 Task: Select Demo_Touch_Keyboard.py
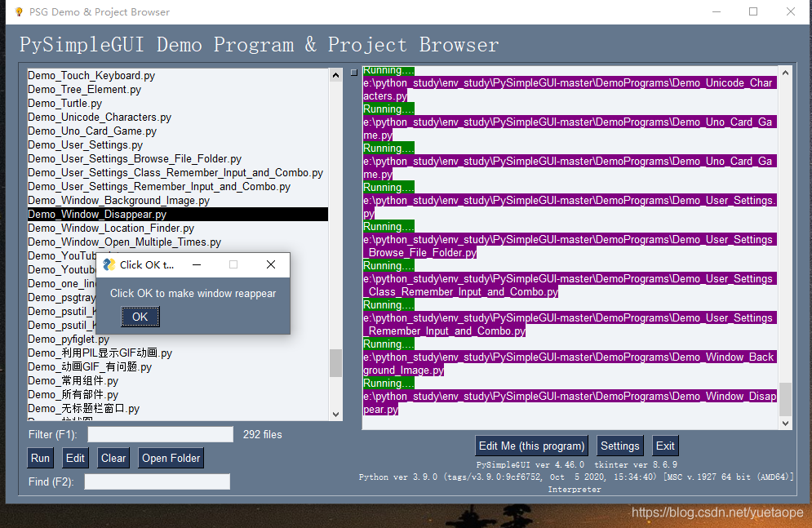point(178,76)
